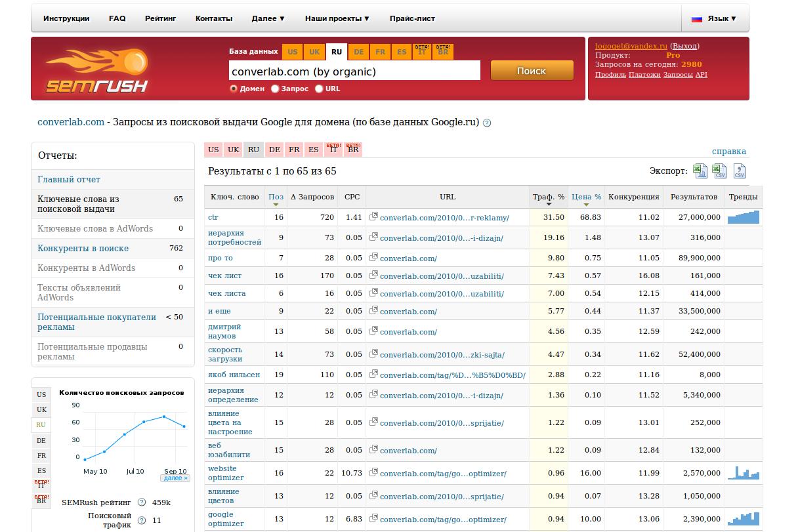This screenshot has height=532, width=798.
Task: View trend chart for google optimizer
Action: [x=743, y=518]
